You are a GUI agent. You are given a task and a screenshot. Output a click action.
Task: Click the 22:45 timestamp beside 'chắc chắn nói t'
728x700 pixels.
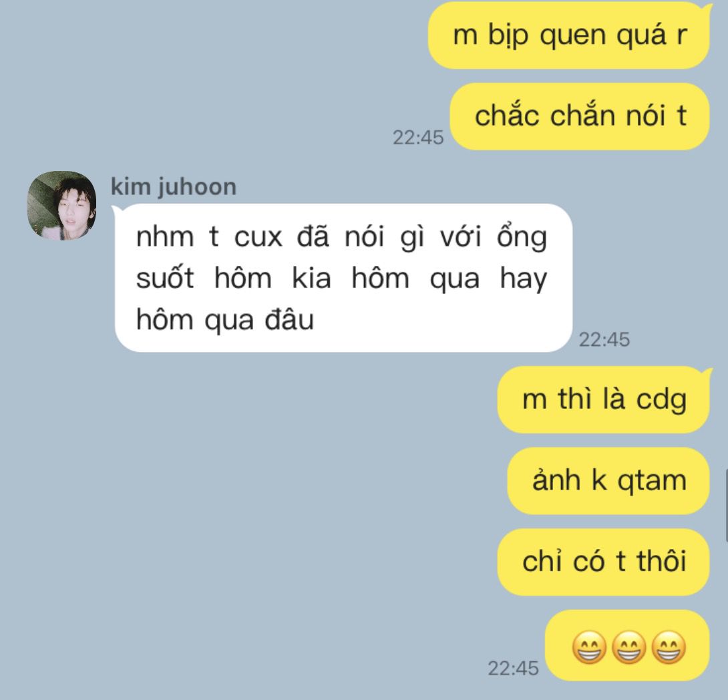(x=418, y=138)
